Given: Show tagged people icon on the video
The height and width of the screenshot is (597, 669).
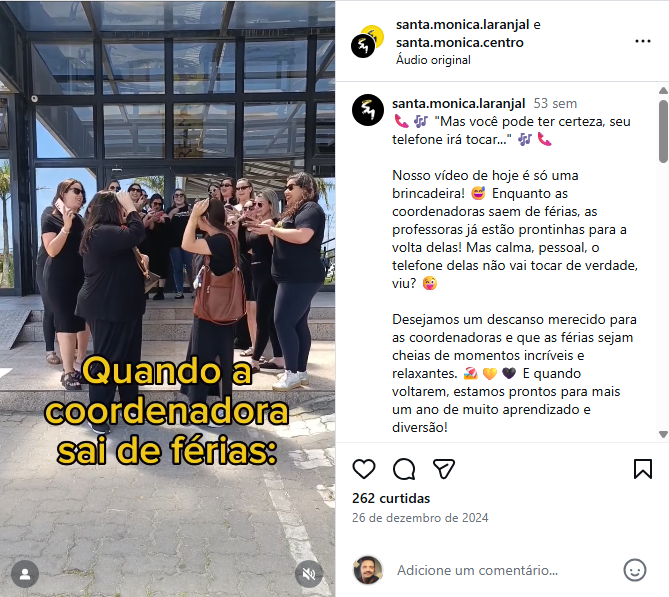Looking at the screenshot, I should click(25, 574).
